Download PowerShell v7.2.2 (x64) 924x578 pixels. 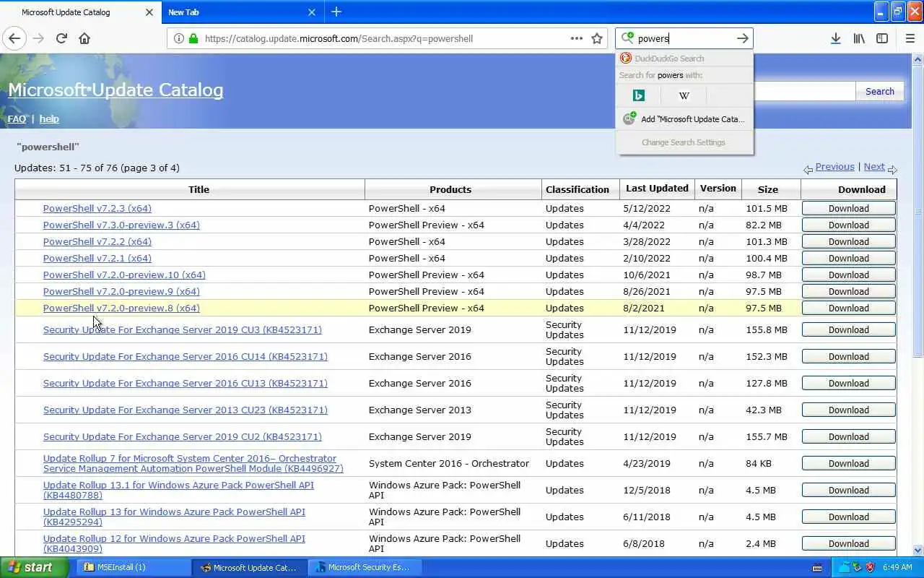(848, 241)
